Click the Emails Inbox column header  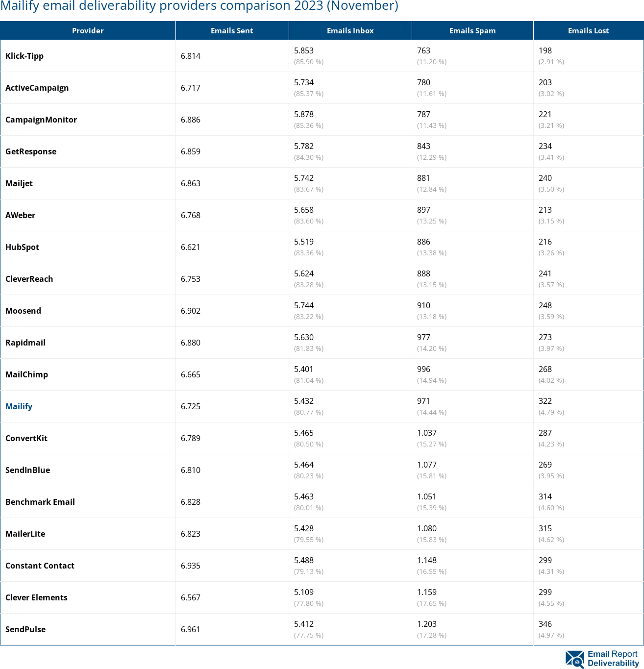(350, 30)
